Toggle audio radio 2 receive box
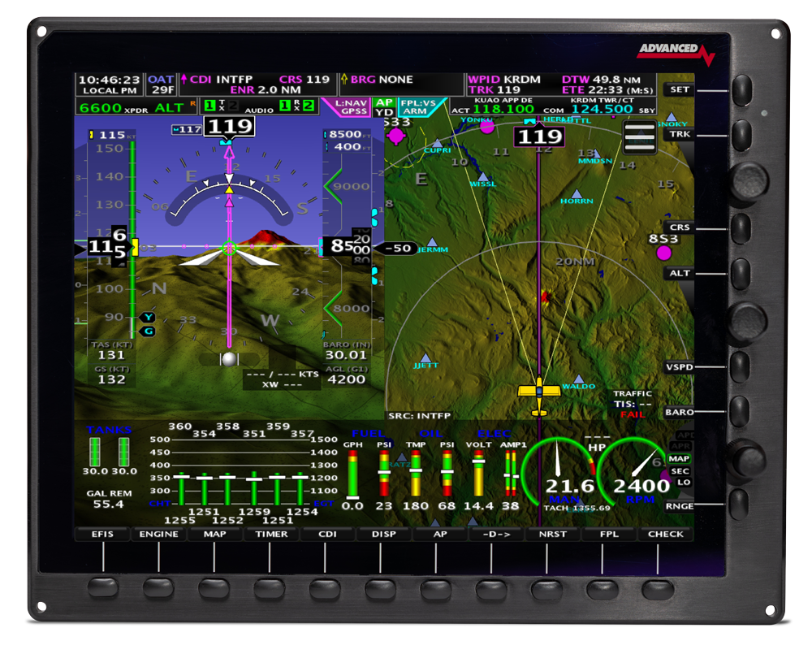Image resolution: width=812 pixels, height=654 pixels. 309,106
